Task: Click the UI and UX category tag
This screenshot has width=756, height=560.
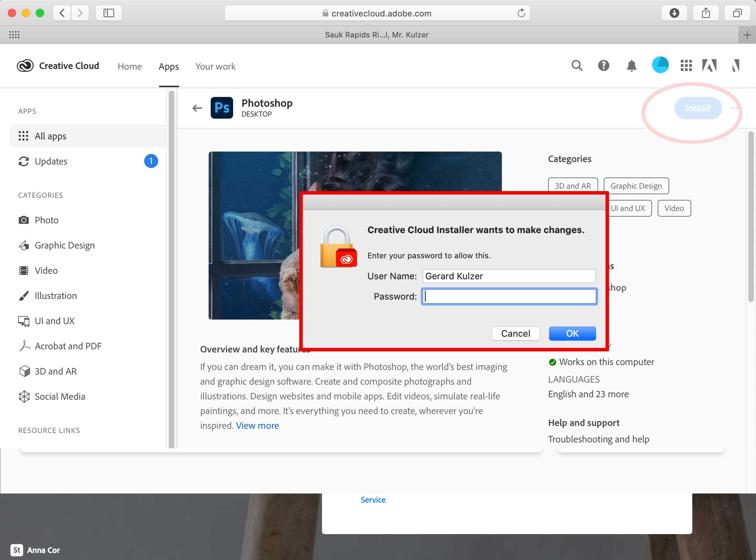Action: click(x=630, y=208)
